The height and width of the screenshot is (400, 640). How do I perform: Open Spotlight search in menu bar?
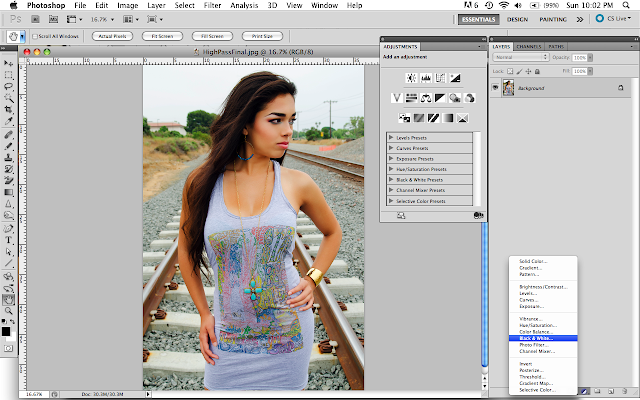[x=626, y=5]
